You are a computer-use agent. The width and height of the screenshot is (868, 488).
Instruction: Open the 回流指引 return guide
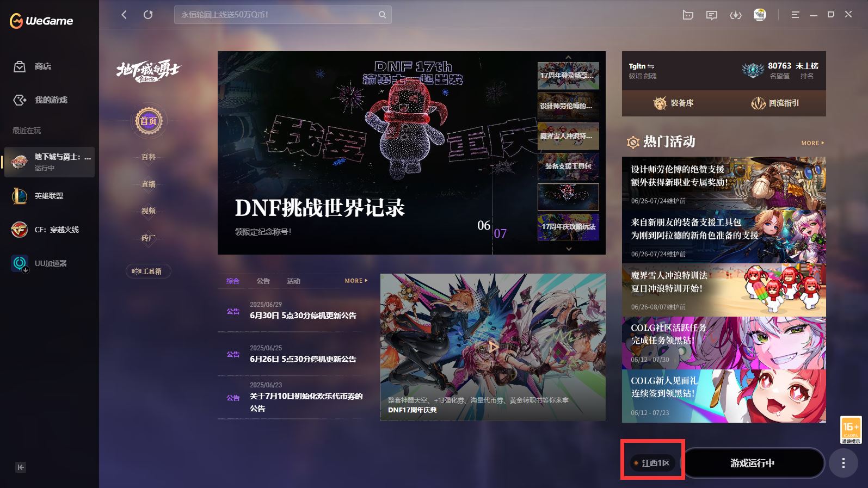click(x=775, y=103)
